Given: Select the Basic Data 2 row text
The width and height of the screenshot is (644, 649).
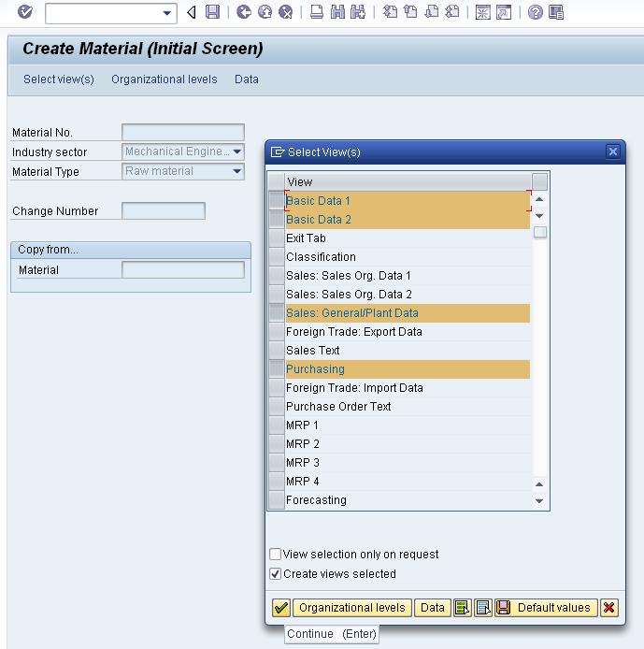Looking at the screenshot, I should click(x=319, y=220).
